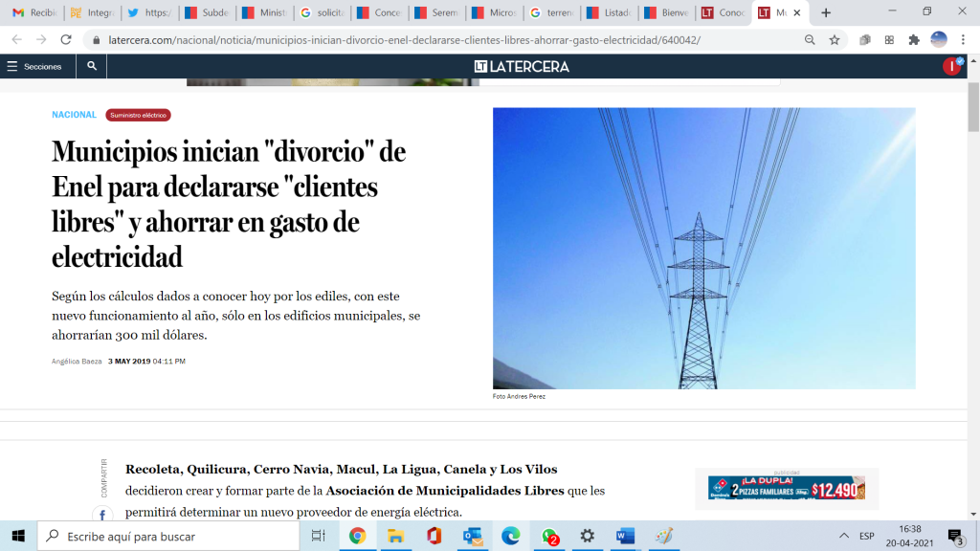980x551 pixels.
Task: Open author Angélica Baeza's page
Action: [77, 361]
